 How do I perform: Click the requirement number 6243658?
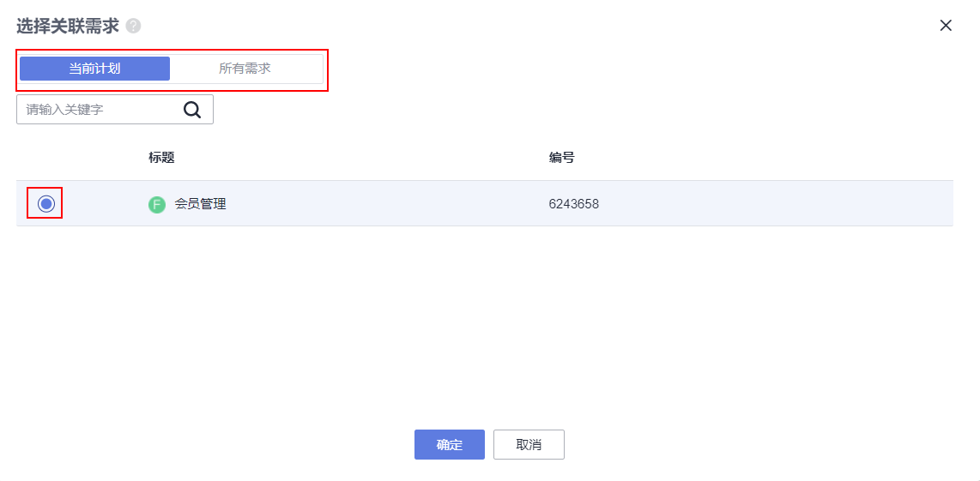coord(574,204)
